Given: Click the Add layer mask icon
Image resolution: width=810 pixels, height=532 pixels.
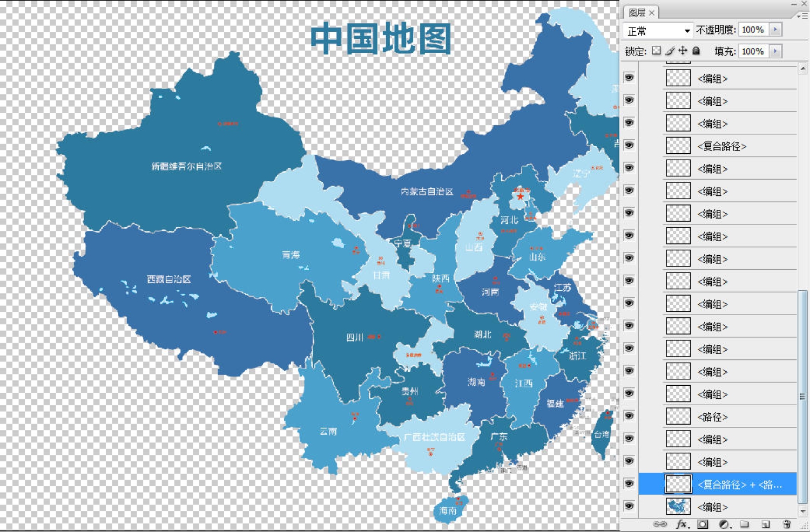Looking at the screenshot, I should (703, 524).
